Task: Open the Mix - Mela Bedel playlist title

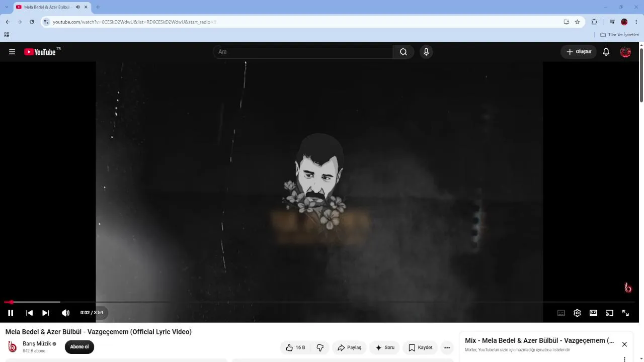Action: point(539,340)
